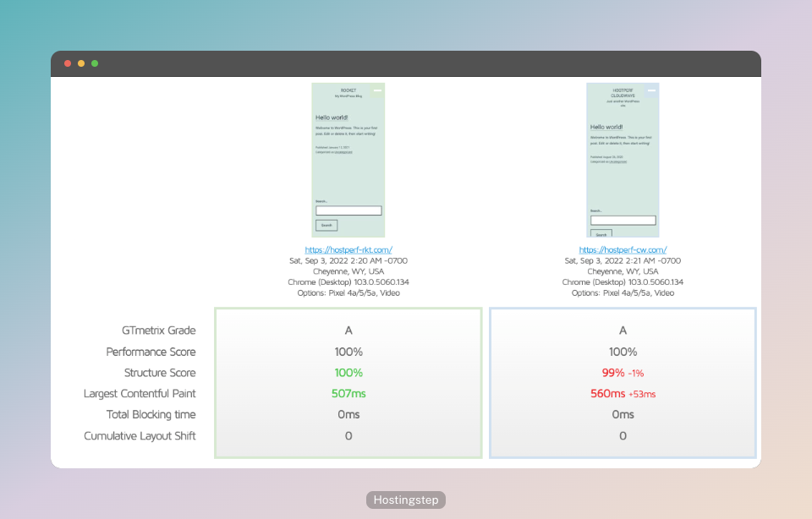Screen dimensions: 812x519
Task: Click the green "507ms" value
Action: click(x=348, y=394)
